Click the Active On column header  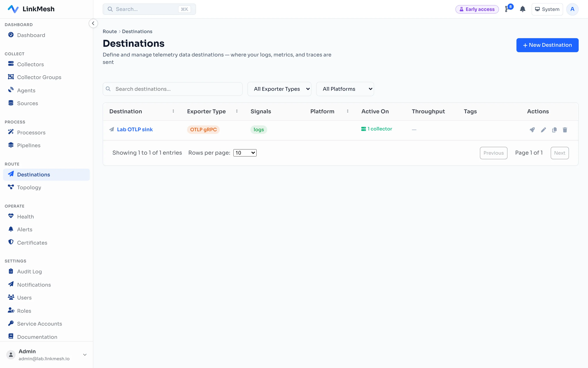(x=375, y=111)
